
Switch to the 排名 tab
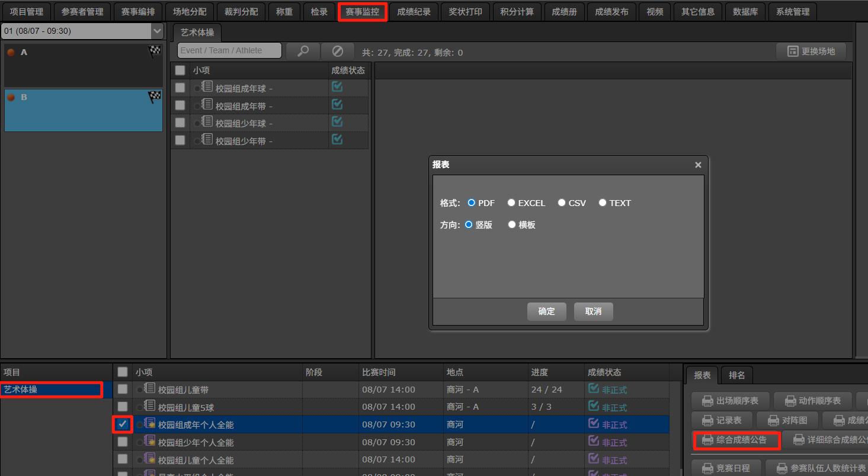[737, 375]
